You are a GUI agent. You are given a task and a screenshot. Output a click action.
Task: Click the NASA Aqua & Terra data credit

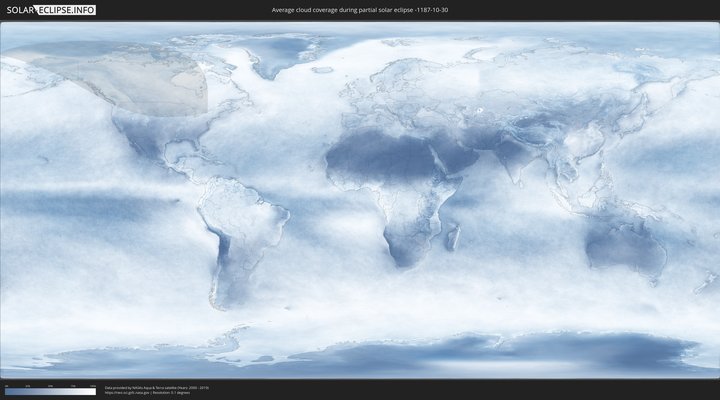[150, 386]
